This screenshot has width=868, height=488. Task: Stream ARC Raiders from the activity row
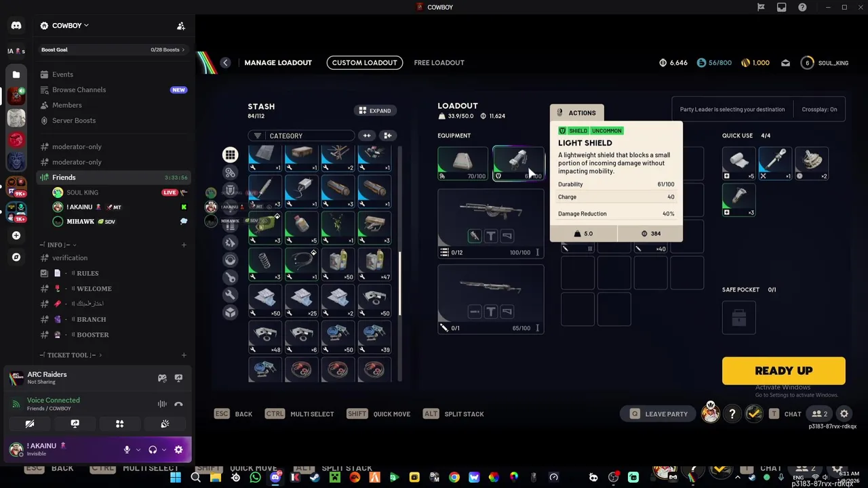178,378
